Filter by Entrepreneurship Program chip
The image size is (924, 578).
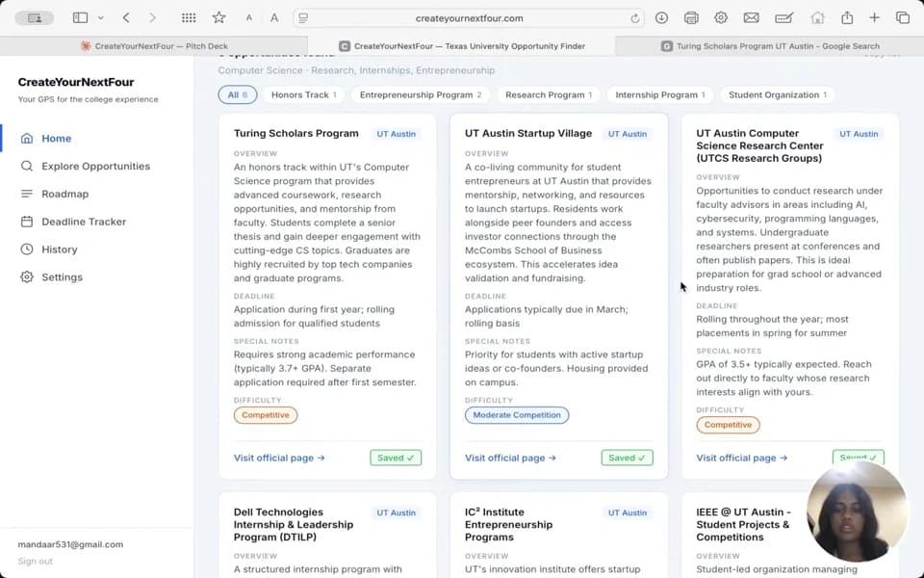pos(421,95)
